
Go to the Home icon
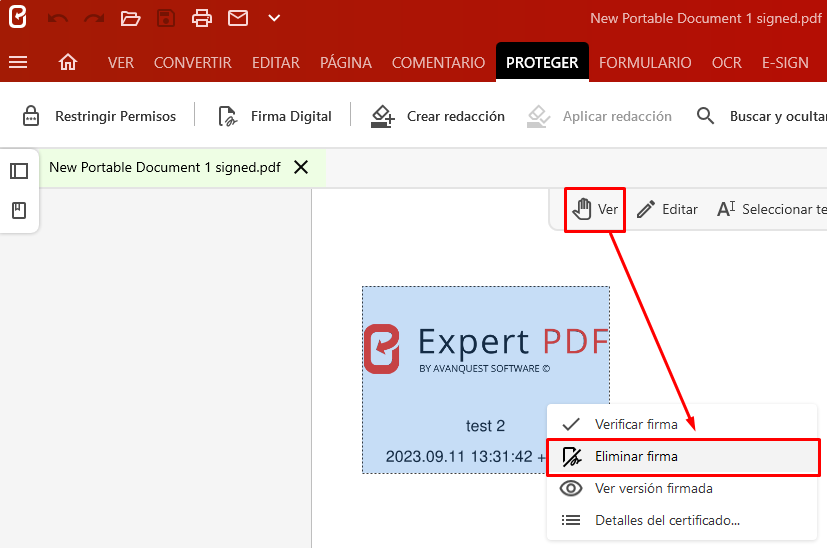pyautogui.click(x=68, y=62)
